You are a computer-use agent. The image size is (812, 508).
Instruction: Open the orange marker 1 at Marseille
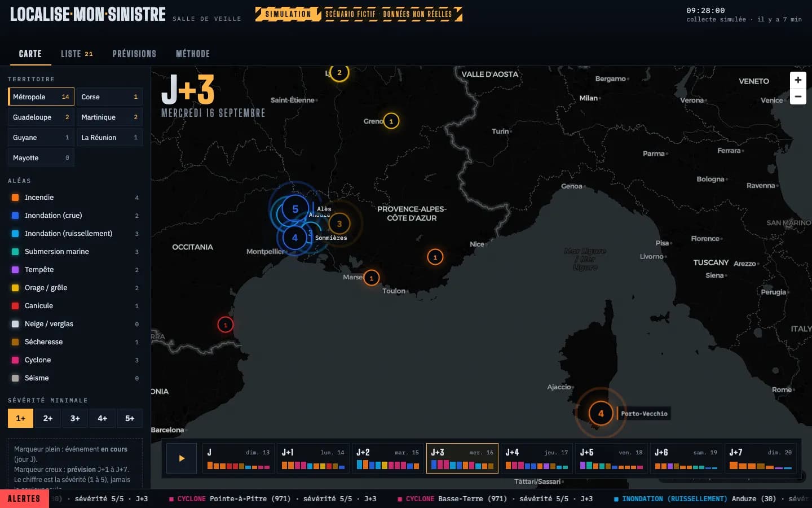(371, 278)
